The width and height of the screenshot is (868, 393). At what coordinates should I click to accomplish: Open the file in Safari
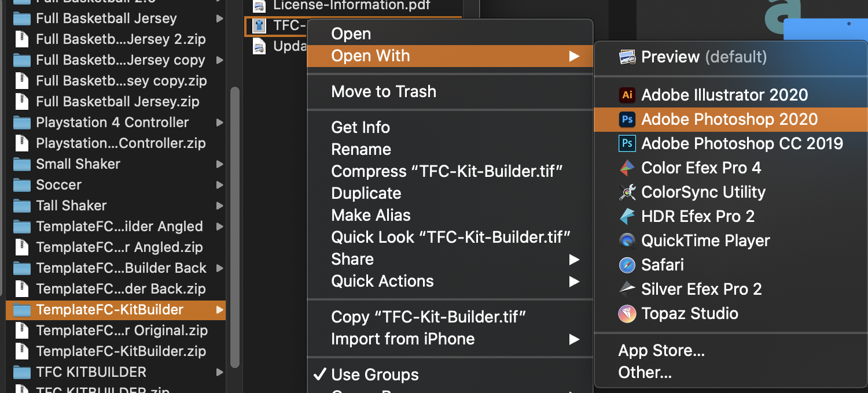661,265
